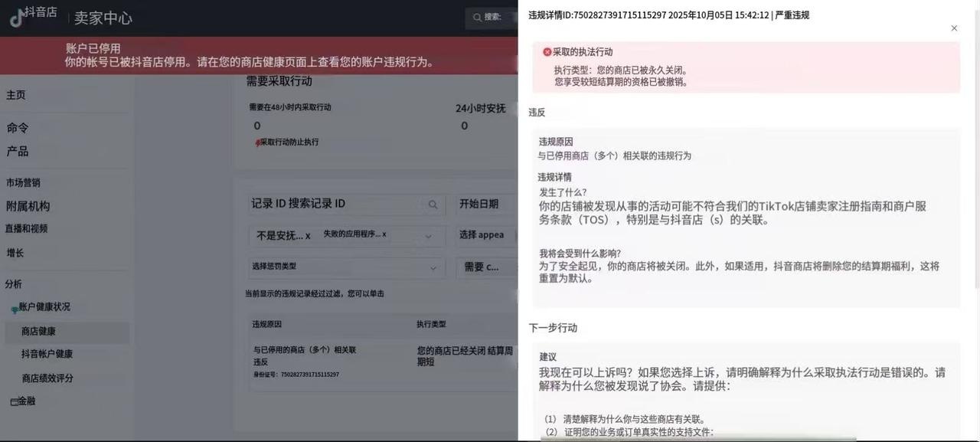
Task: Remove the 不是安抚 filter tag
Action: tap(308, 236)
